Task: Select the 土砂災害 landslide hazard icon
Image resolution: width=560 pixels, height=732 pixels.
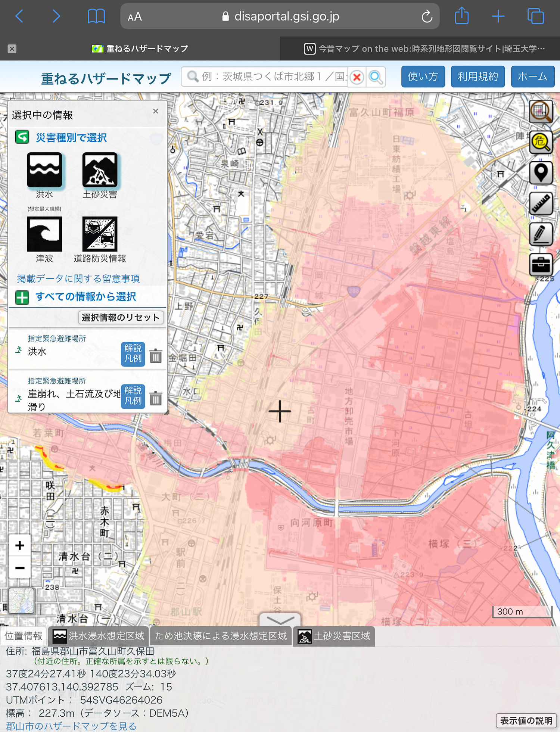Action: pos(100,170)
